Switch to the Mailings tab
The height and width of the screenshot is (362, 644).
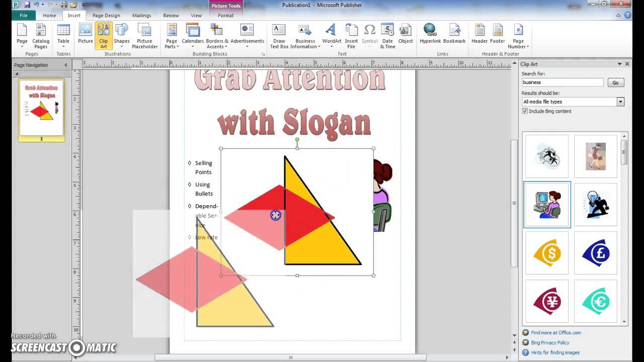coord(142,16)
